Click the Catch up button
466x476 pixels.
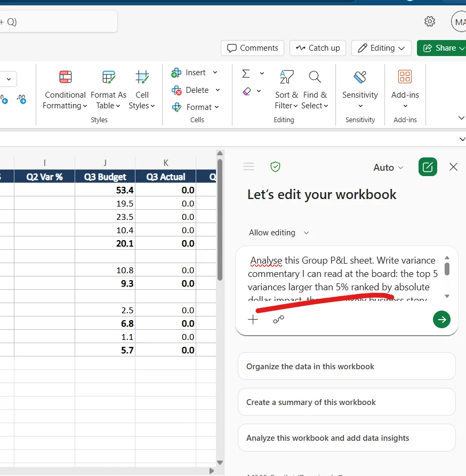pos(318,48)
